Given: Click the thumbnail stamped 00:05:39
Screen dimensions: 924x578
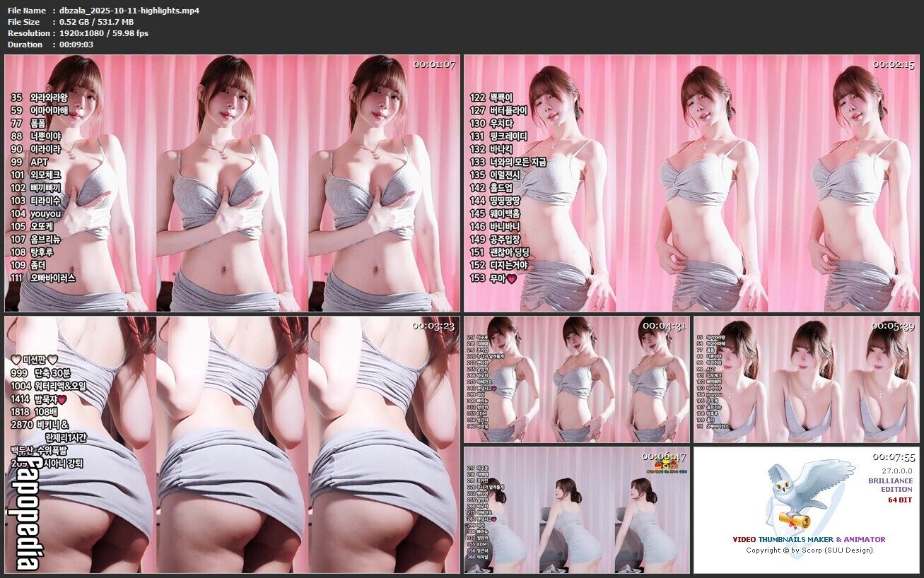Looking at the screenshot, I should point(806,379).
